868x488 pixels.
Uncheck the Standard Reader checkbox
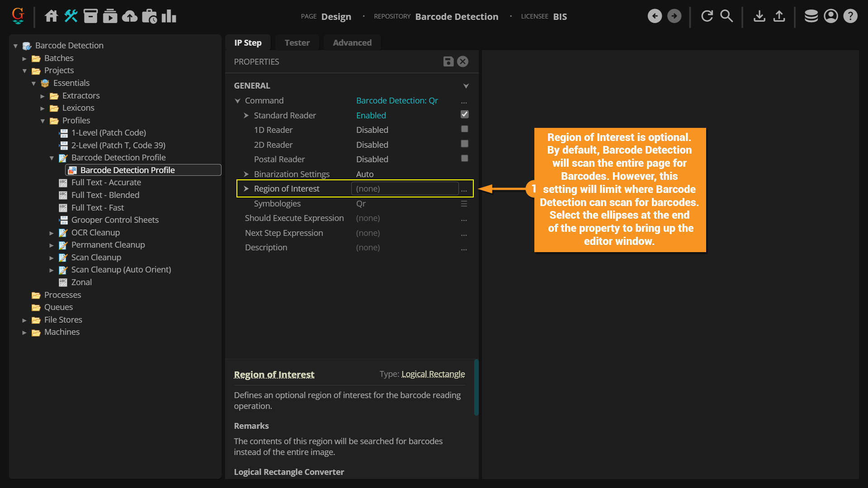(x=464, y=115)
